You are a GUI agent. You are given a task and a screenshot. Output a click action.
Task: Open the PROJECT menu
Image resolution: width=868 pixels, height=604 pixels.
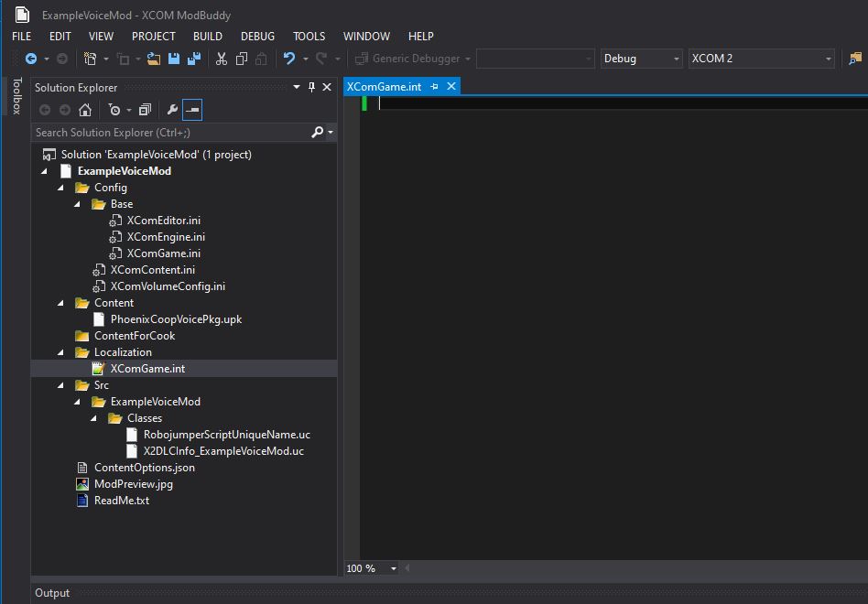153,37
